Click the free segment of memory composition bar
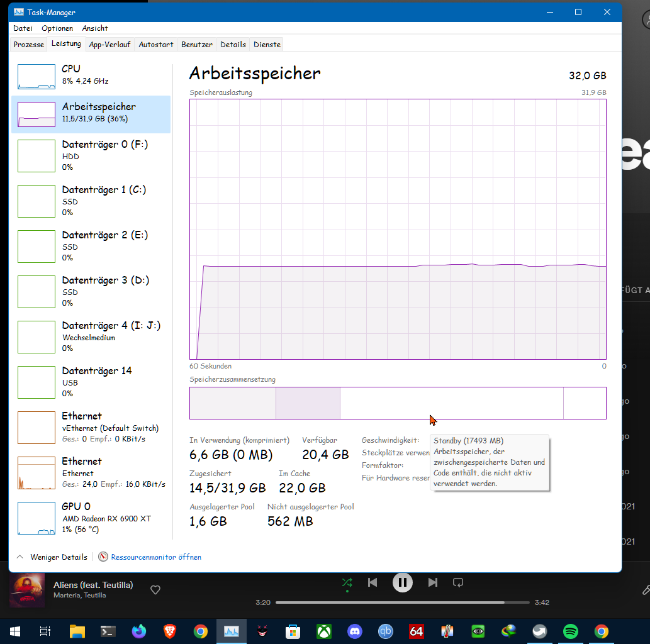The height and width of the screenshot is (644, 650). coord(585,402)
